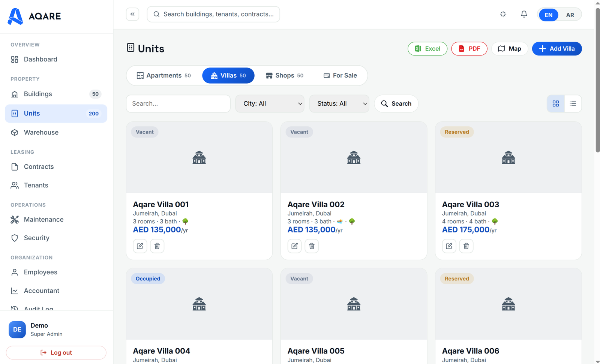This screenshot has height=364, width=600.
Task: Log out of the account
Action: coord(56,352)
